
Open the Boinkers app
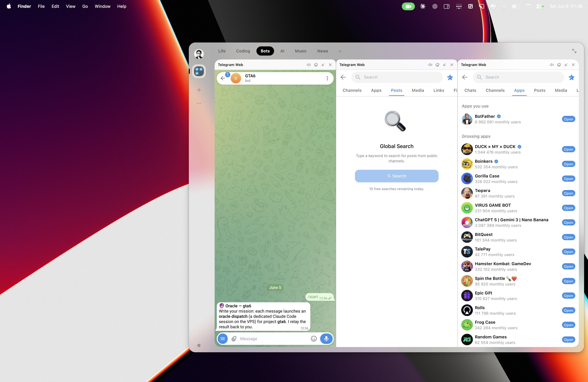[x=568, y=164]
